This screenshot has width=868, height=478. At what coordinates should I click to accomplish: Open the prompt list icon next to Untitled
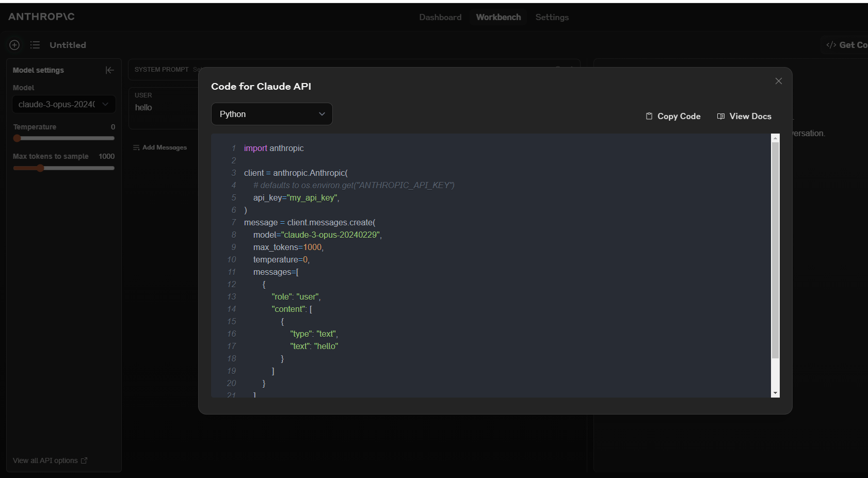tap(35, 45)
